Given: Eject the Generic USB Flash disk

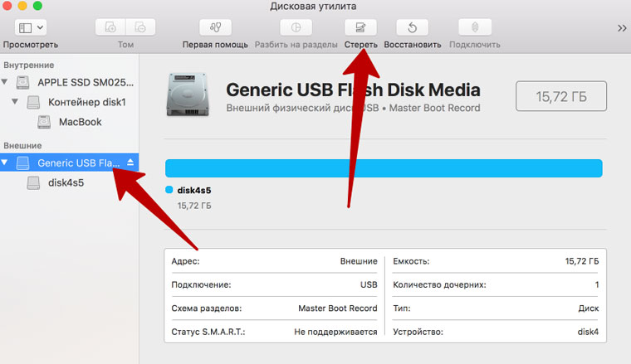Looking at the screenshot, I should (x=130, y=163).
